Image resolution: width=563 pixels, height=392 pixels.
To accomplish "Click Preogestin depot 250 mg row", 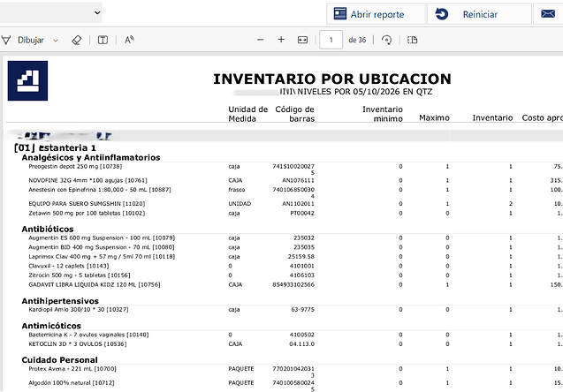I will (75, 166).
